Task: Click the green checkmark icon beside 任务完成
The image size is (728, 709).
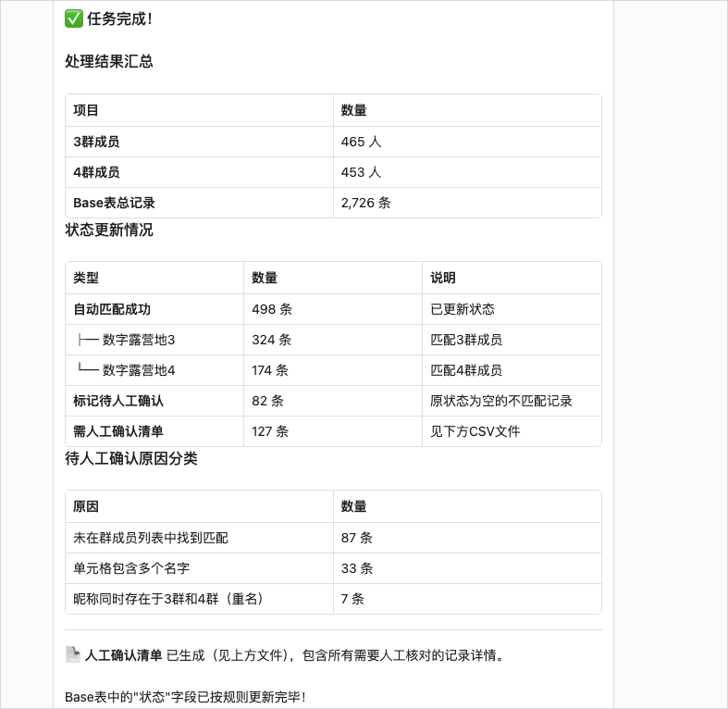Action: (x=74, y=19)
